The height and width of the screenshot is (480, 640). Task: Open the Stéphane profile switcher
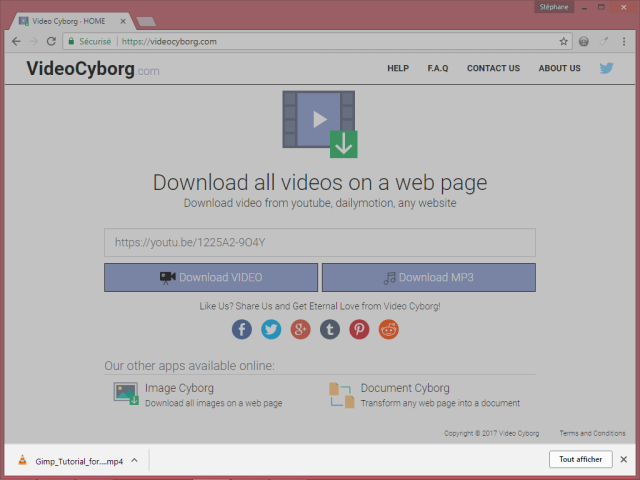[554, 7]
